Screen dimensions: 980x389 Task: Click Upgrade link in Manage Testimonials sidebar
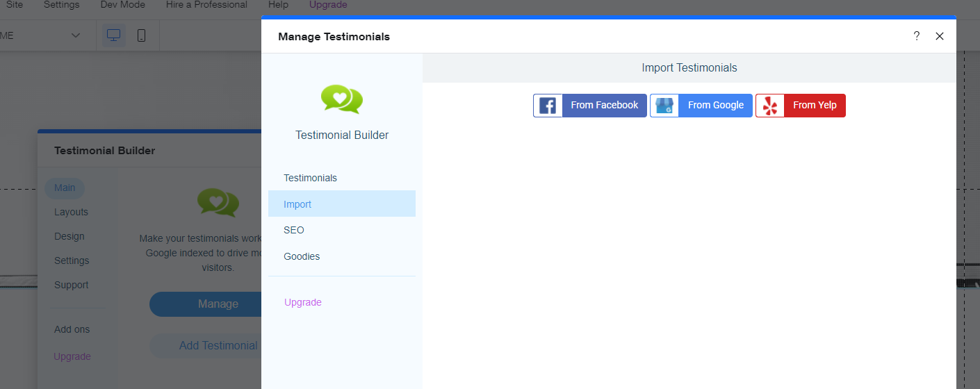point(303,302)
